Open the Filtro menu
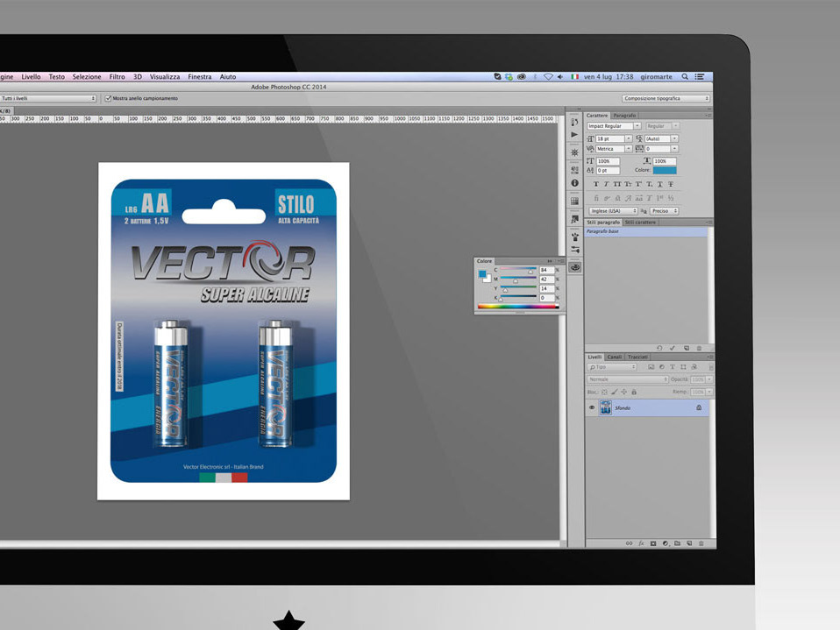This screenshot has width=840, height=630. tap(117, 77)
